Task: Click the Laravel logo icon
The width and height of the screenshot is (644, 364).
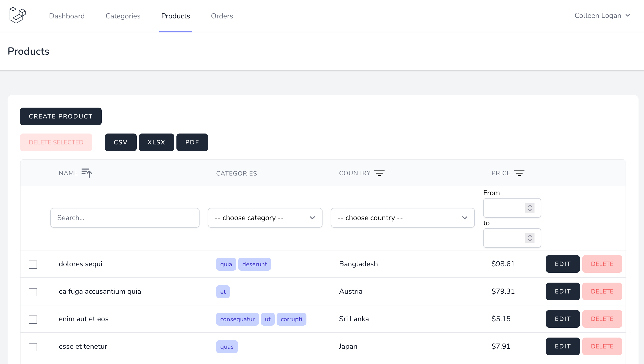Action: (x=17, y=16)
